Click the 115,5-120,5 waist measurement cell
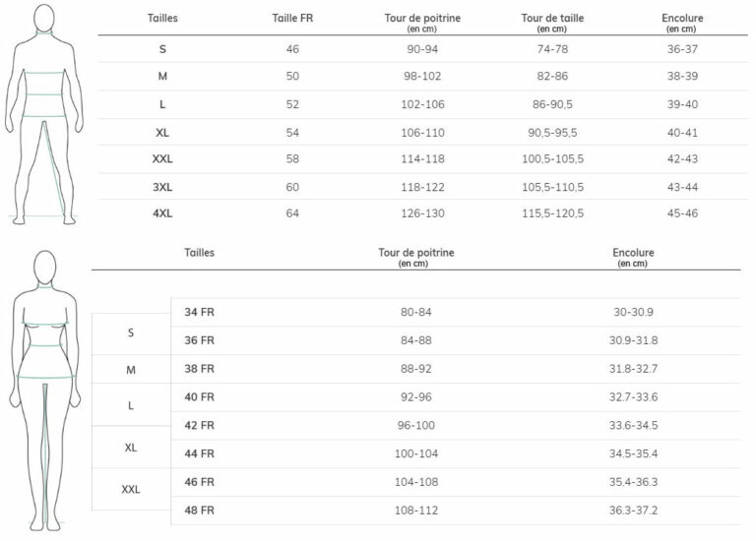 (x=553, y=213)
